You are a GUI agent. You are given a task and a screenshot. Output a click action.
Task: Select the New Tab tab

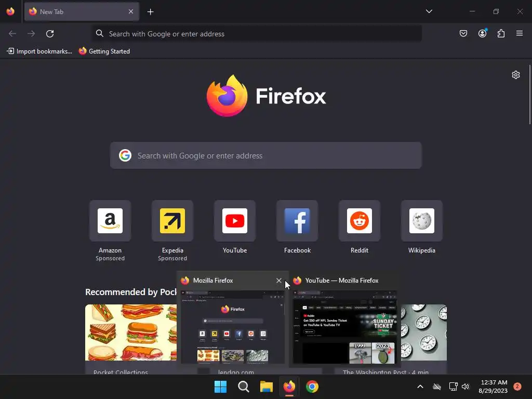[82, 11]
